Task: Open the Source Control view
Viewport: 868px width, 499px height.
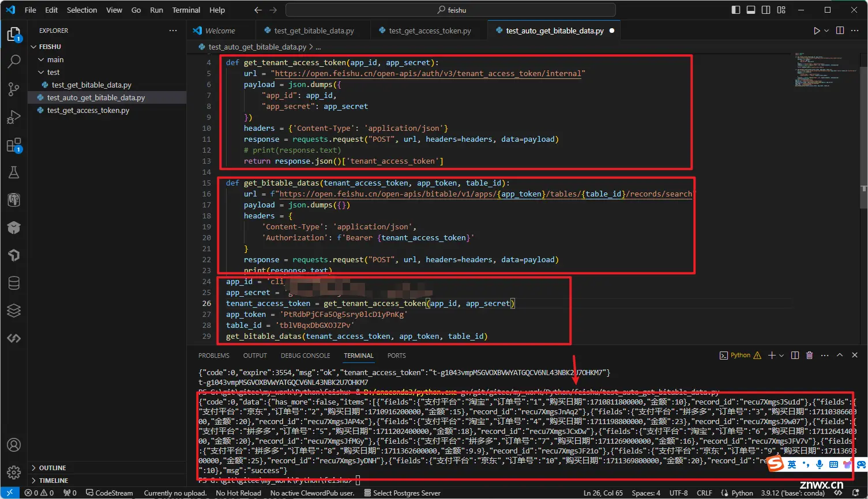Action: tap(14, 89)
